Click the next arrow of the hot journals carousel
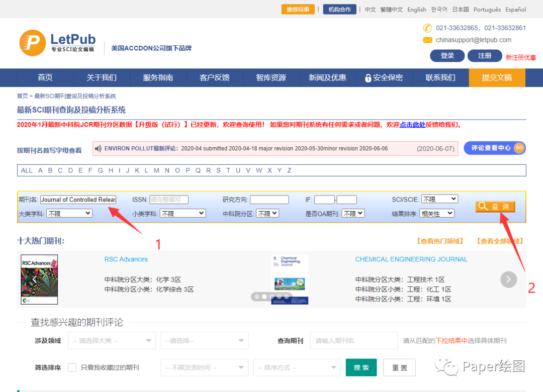Image resolution: width=543 pixels, height=392 pixels. [x=508, y=279]
